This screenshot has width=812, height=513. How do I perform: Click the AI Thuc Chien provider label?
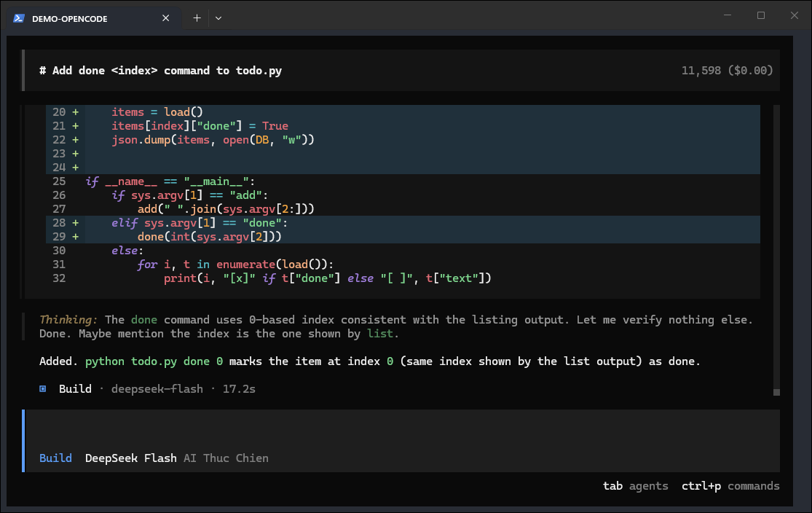click(x=226, y=458)
